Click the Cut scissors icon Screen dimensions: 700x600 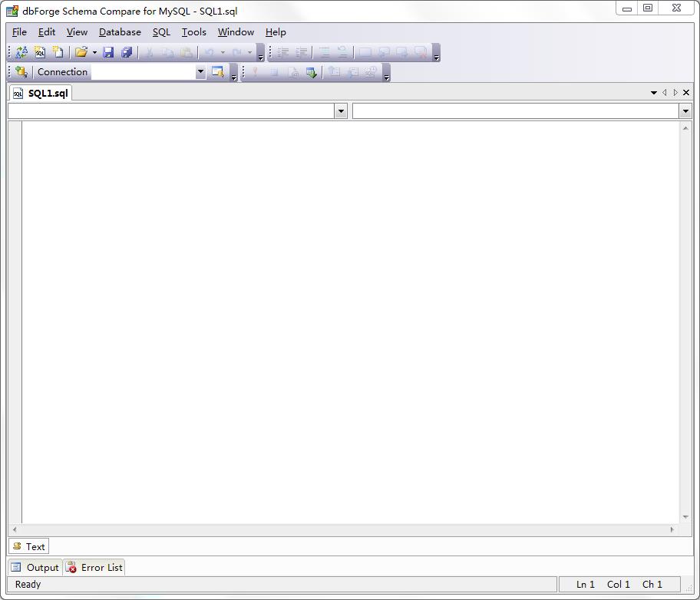point(149,52)
